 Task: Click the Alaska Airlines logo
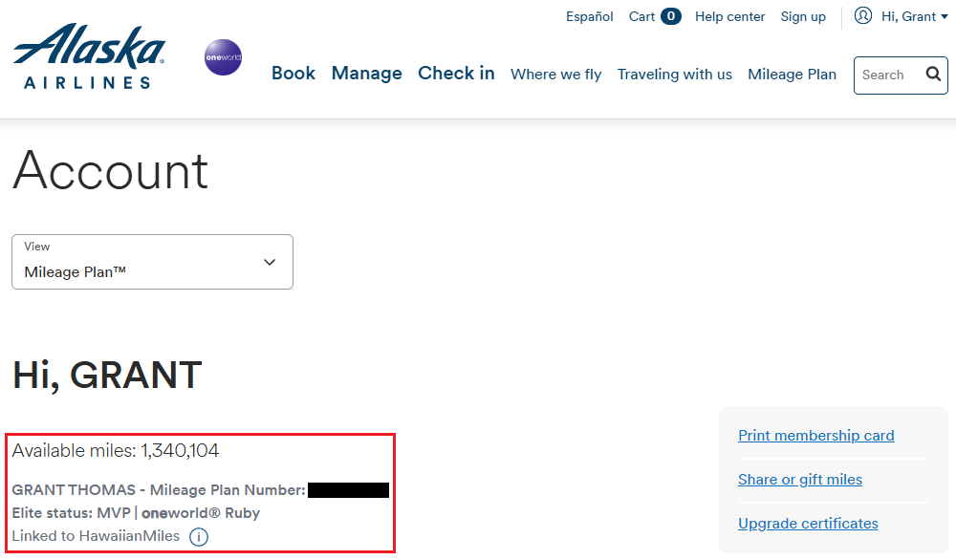[89, 56]
